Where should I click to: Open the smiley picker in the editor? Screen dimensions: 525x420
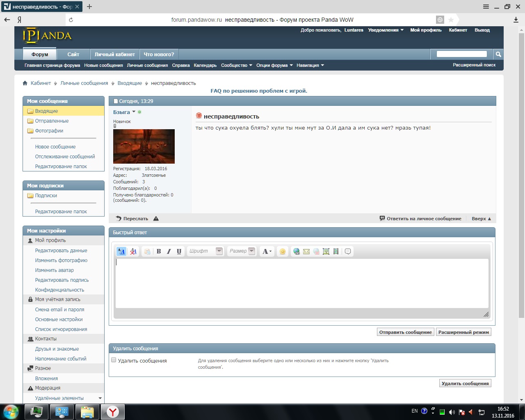pyautogui.click(x=283, y=251)
